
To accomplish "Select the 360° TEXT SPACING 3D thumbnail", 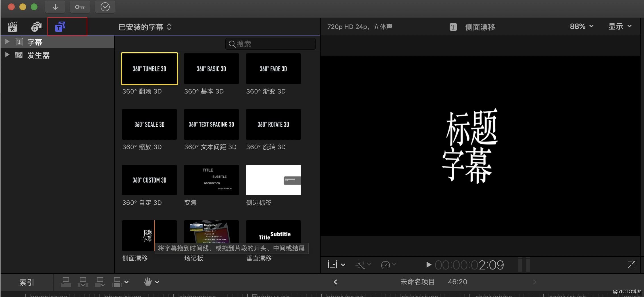I will (211, 124).
